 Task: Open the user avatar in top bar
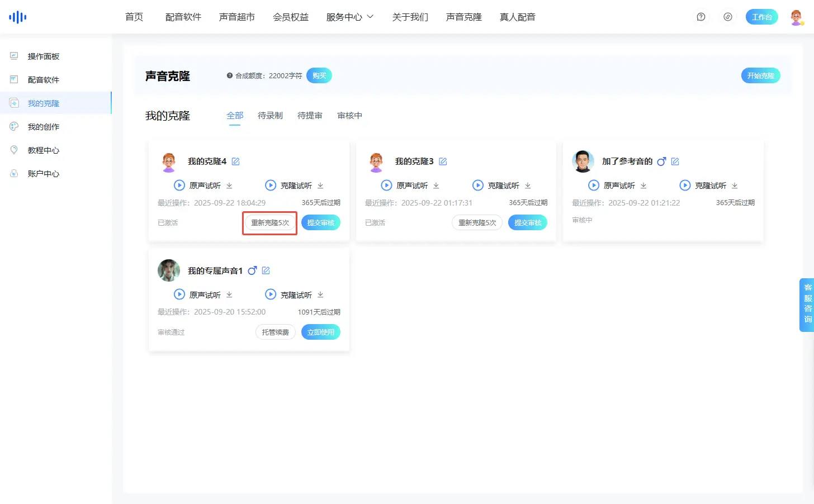pyautogui.click(x=797, y=17)
